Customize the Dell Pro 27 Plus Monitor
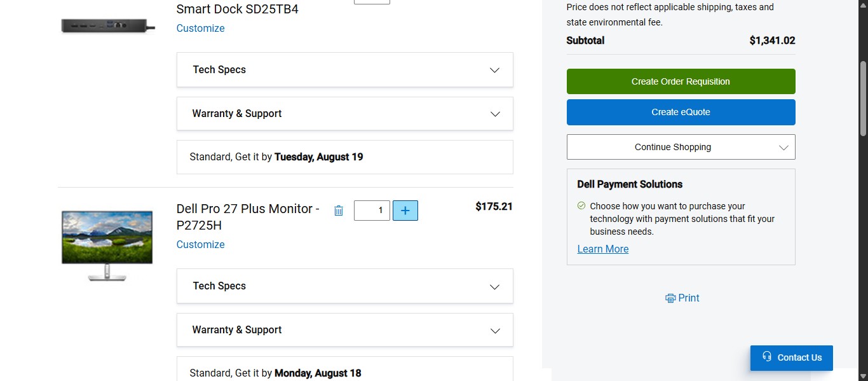The height and width of the screenshot is (381, 868). pyautogui.click(x=200, y=244)
